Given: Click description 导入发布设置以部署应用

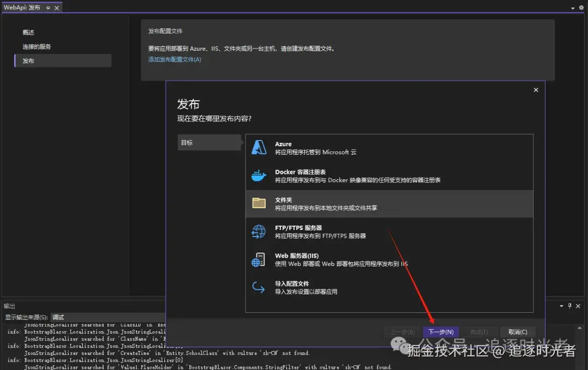Looking at the screenshot, I should point(306,292).
